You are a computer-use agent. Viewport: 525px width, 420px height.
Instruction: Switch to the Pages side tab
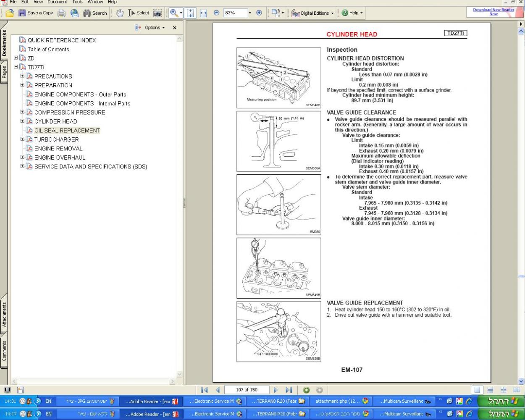tap(4, 72)
